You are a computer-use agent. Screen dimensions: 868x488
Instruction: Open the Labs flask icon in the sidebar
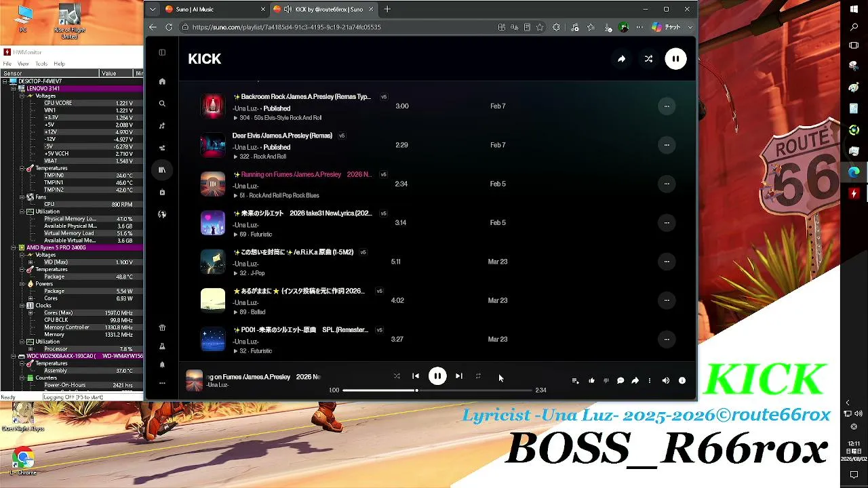click(162, 346)
